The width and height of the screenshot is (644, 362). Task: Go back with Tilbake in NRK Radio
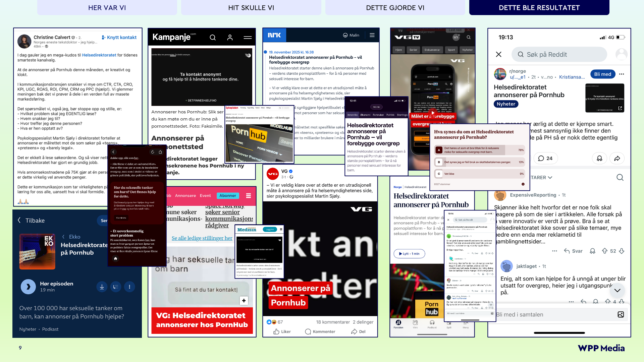[x=31, y=220]
